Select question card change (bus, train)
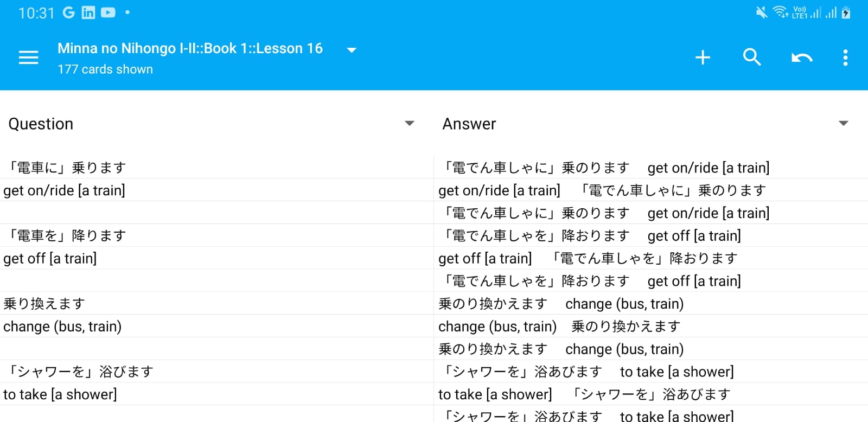Image resolution: width=868 pixels, height=422 pixels. pos(216,327)
